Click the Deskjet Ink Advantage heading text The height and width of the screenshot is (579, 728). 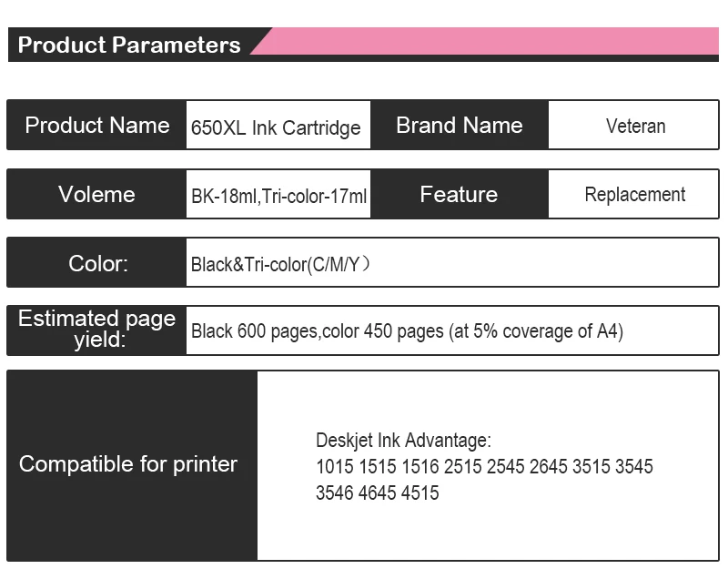(x=403, y=441)
